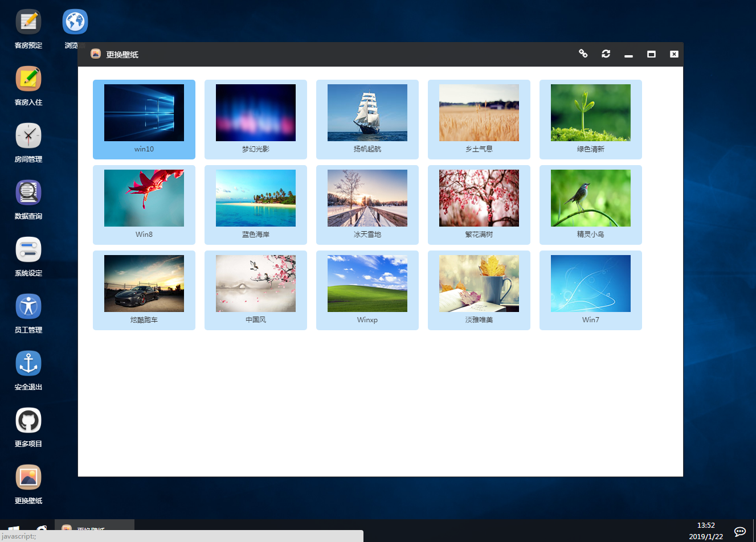Viewport: 756px width, 542px height.
Task: Maximize the 更换壁纸 window
Action: pos(651,54)
